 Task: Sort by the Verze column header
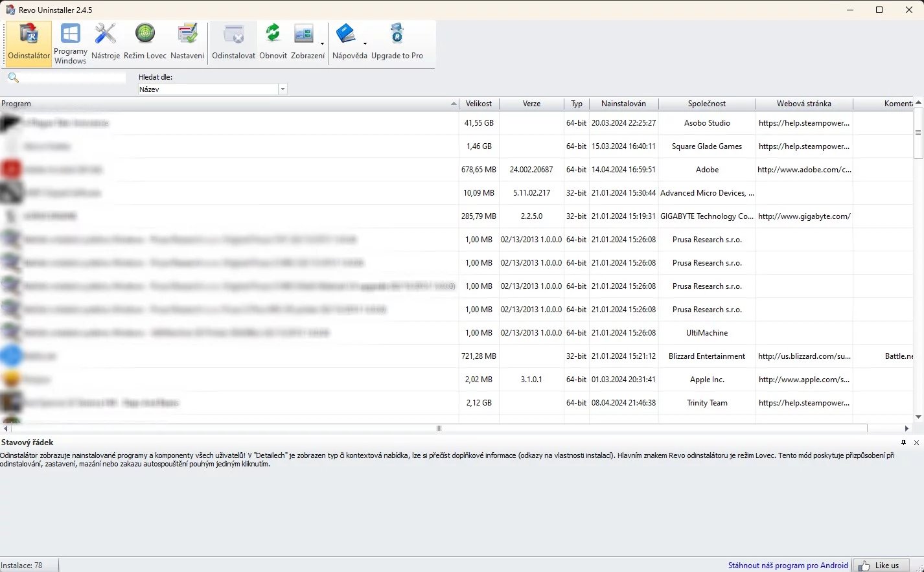(x=531, y=104)
